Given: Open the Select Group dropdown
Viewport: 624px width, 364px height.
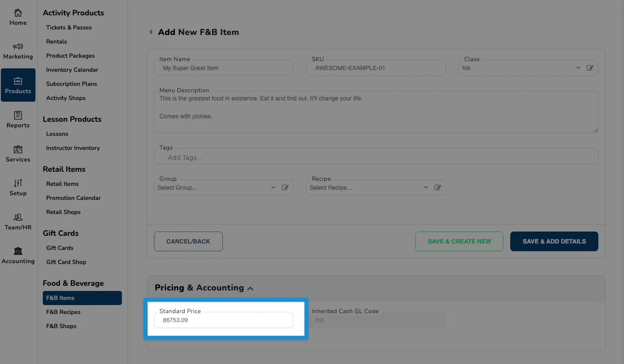Looking at the screenshot, I should pos(216,188).
